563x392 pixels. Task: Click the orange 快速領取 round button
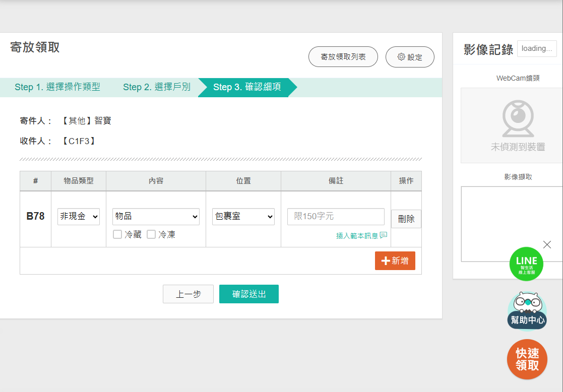pyautogui.click(x=527, y=359)
